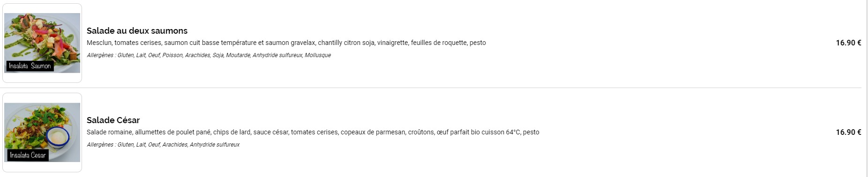The width and height of the screenshot is (868, 177).
Task: Open the Salade César photo thumbnail
Action: [42, 133]
